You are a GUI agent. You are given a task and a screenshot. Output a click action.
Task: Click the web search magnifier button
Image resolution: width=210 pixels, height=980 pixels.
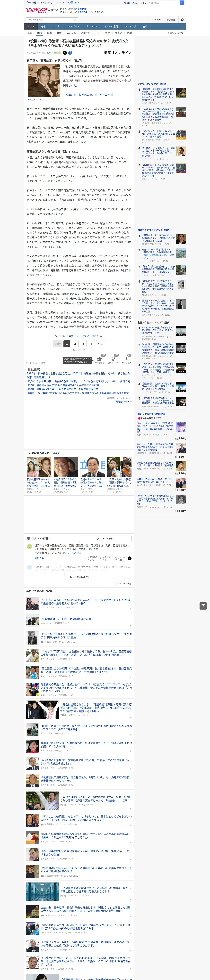[x=182, y=3]
